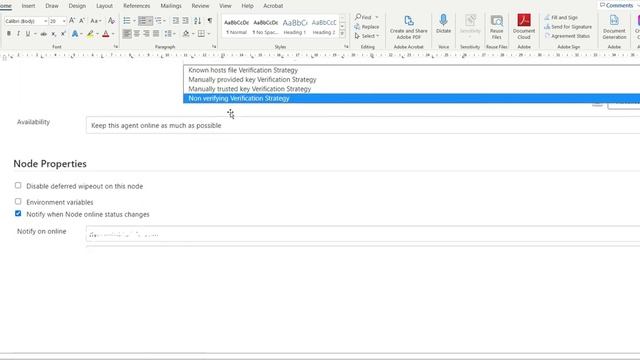Decrease paragraph indent
Viewport: 640px width, 360px height.
coord(176,20)
